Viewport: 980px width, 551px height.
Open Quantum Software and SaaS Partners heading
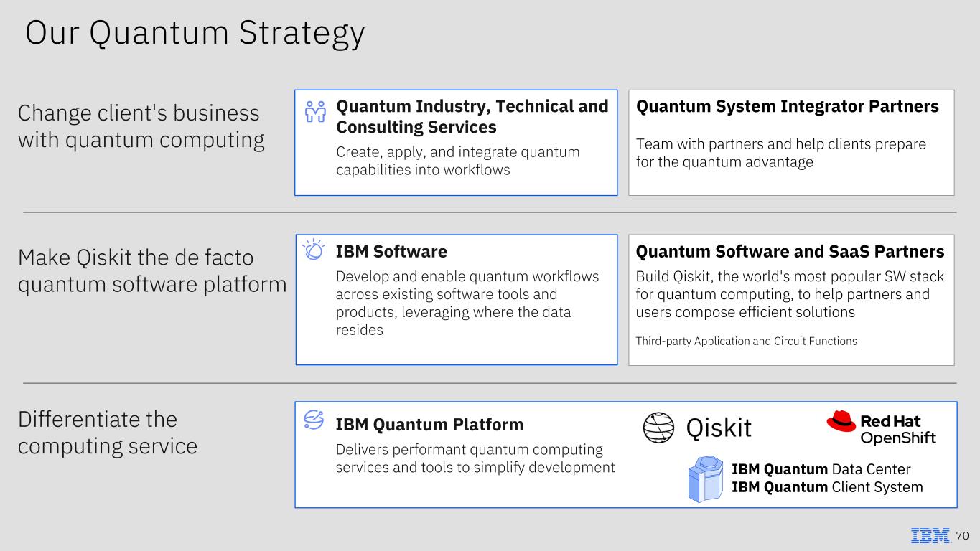point(790,251)
